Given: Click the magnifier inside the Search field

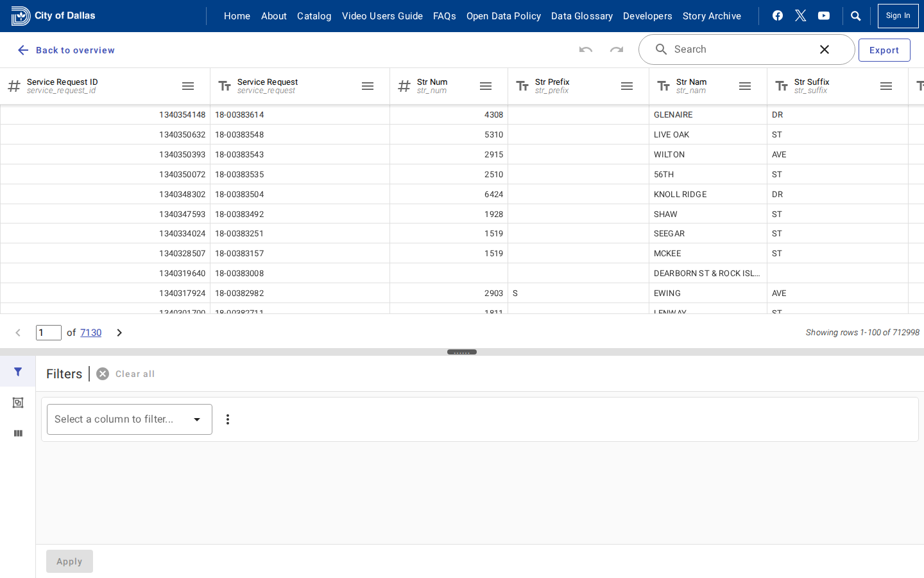Looking at the screenshot, I should 661,49.
